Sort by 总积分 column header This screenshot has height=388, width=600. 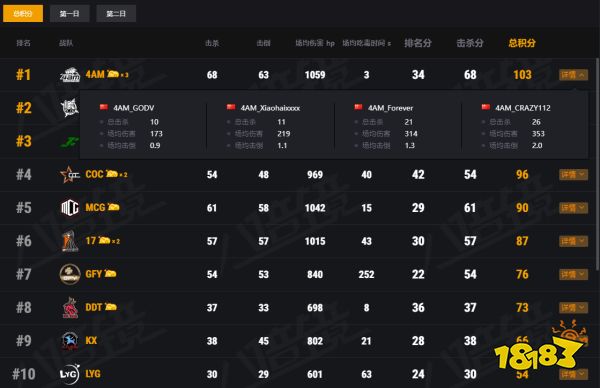[522, 43]
